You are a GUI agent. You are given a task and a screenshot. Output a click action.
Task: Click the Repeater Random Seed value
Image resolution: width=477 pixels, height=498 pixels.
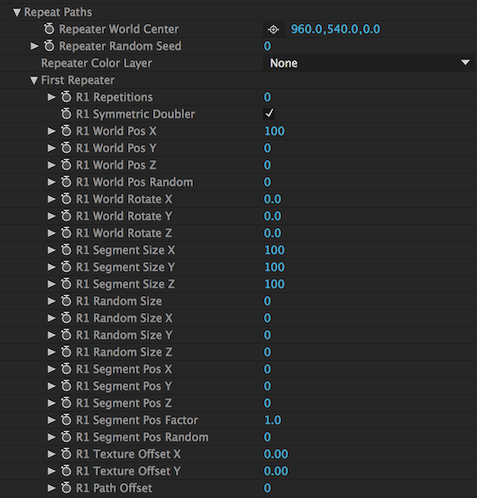click(x=267, y=46)
